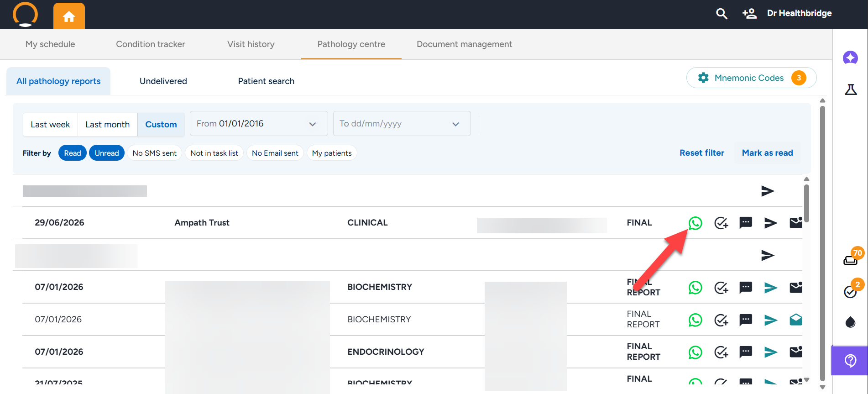
Task: Open the add patient icon
Action: 749,14
